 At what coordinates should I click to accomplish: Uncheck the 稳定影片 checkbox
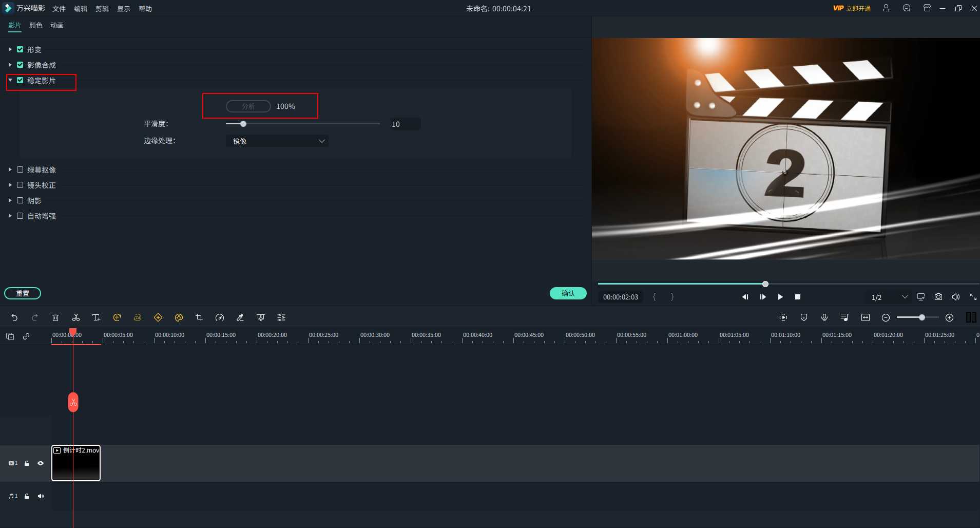tap(20, 80)
